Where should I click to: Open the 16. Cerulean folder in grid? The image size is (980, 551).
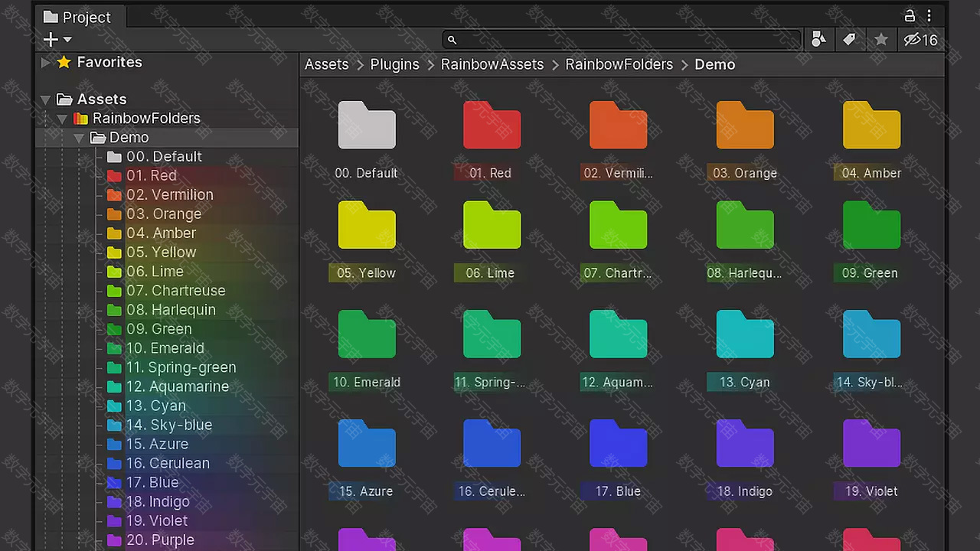point(492,444)
